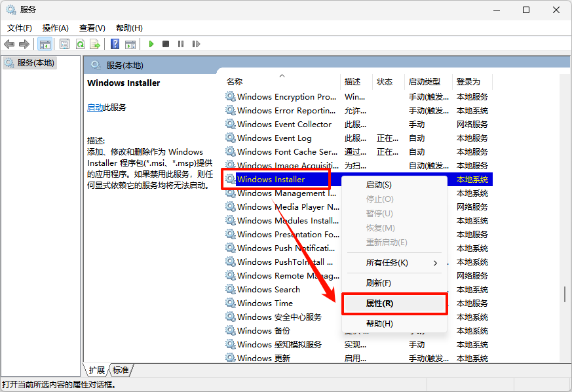Screen dimensions: 572x392
Task: Click the 启动 service link
Action: coord(95,107)
